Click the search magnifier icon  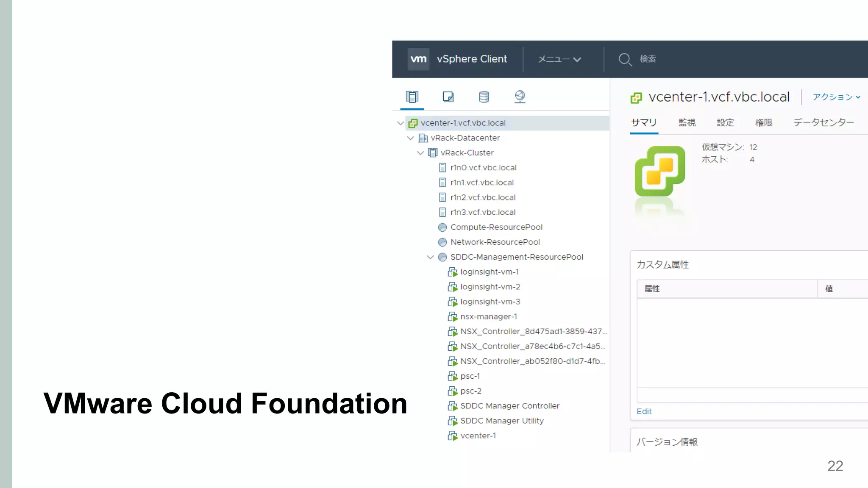(x=625, y=59)
